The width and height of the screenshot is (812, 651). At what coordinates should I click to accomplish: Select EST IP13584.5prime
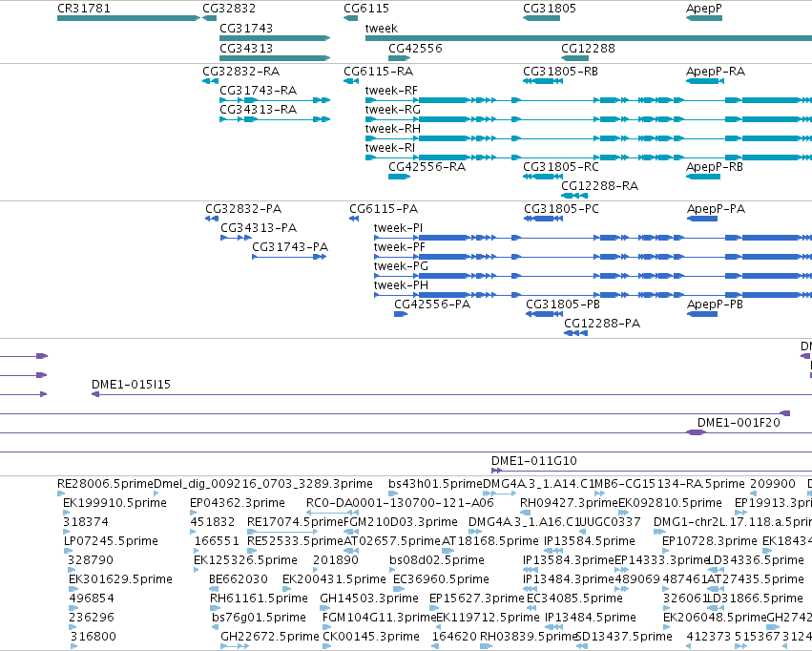pyautogui.click(x=553, y=551)
